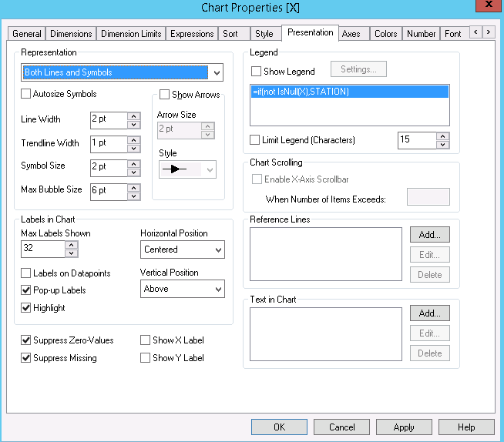This screenshot has width=504, height=442.
Task: Toggle Suppress Zero-Values checkbox
Action: click(x=27, y=340)
